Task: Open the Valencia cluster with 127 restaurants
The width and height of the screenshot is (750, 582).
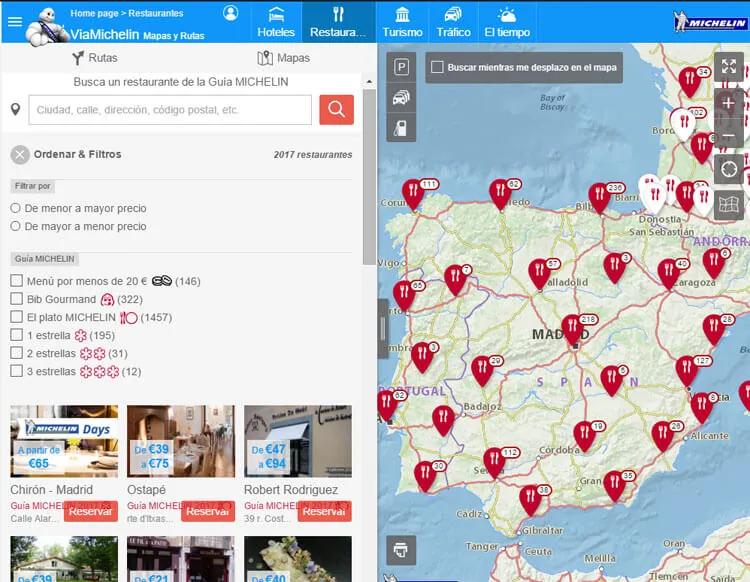Action: pyautogui.click(x=687, y=371)
